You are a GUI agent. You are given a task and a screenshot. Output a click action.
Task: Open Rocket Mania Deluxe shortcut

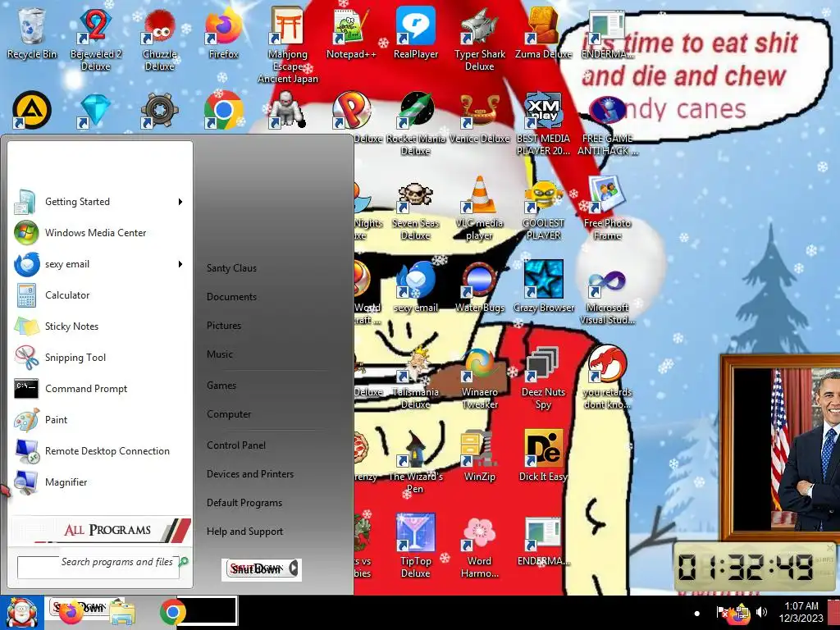coord(416,123)
